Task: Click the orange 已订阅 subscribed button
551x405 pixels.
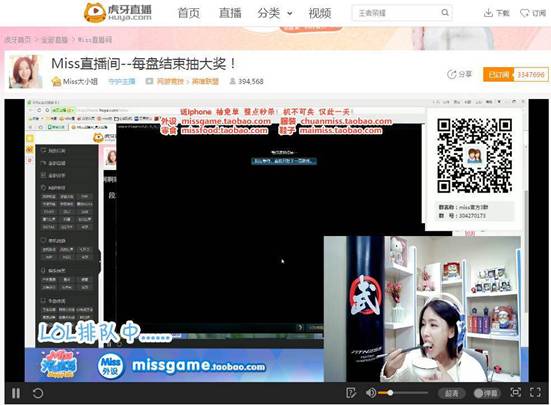Action: (498, 74)
